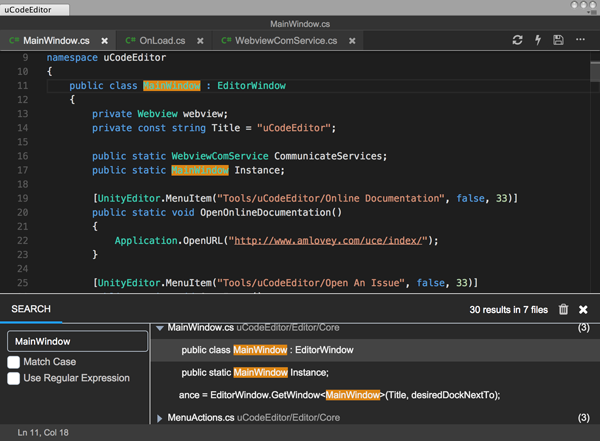
Task: Click 'Webview' type on line 13
Action: coord(157,114)
